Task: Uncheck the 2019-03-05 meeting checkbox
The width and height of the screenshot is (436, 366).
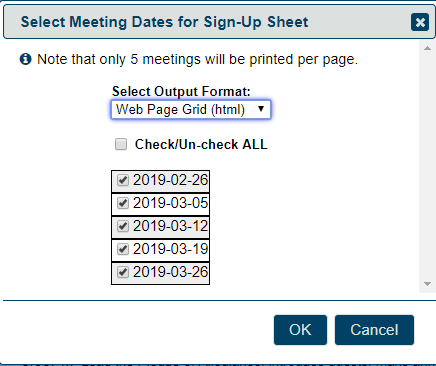Action: 123,203
